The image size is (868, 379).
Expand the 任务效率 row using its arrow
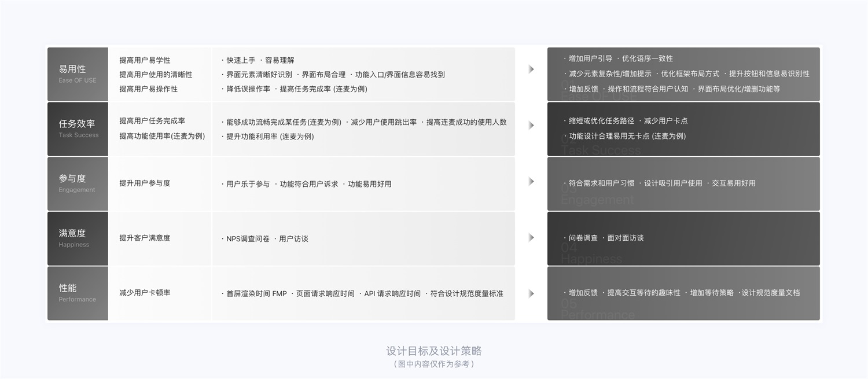click(x=531, y=125)
